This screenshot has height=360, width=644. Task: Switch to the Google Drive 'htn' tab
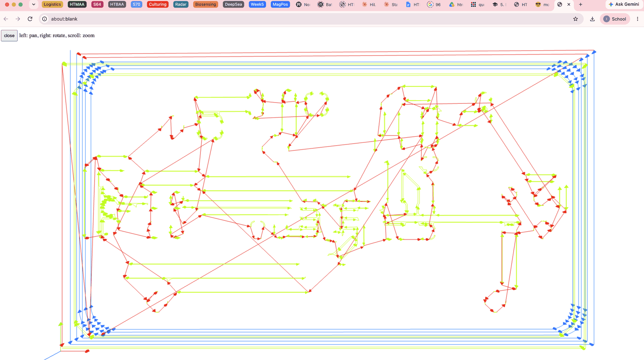(x=456, y=4)
